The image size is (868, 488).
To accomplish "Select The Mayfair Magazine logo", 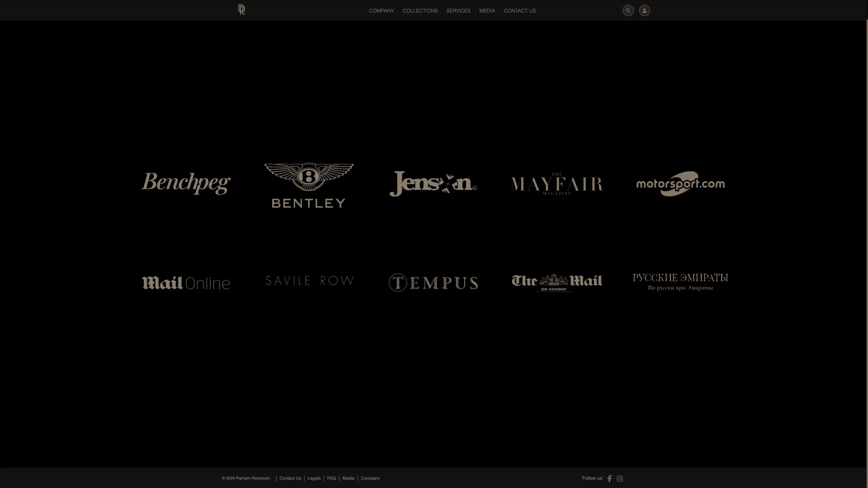I will tap(557, 184).
